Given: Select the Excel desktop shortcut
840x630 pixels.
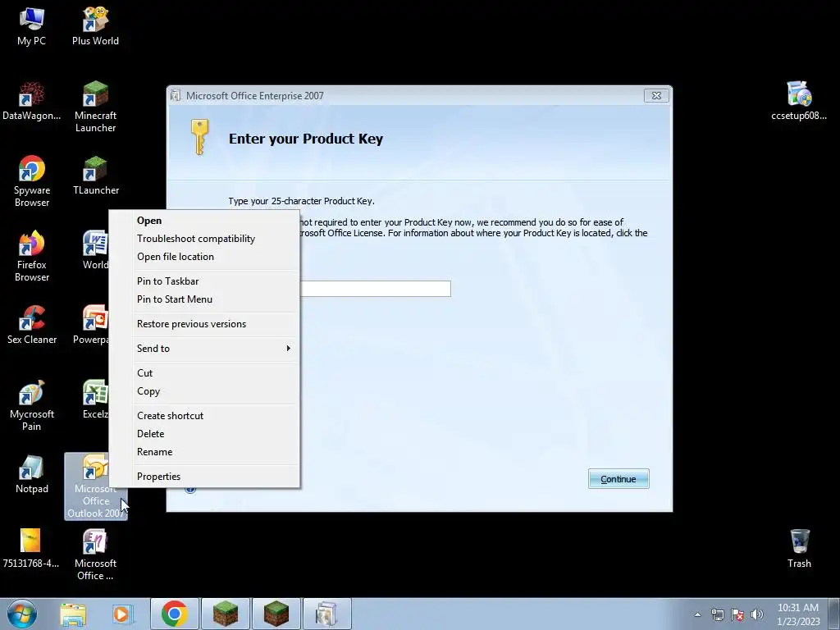Looking at the screenshot, I should (95, 399).
